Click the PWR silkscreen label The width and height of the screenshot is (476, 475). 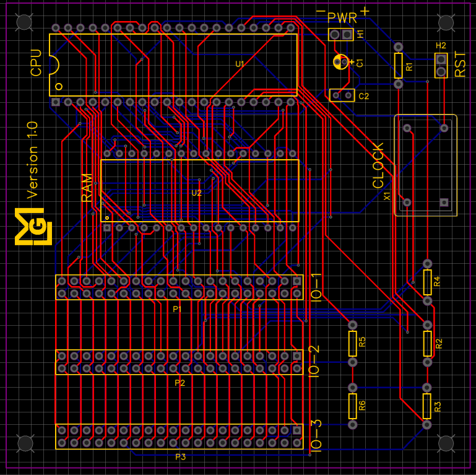[x=342, y=18]
